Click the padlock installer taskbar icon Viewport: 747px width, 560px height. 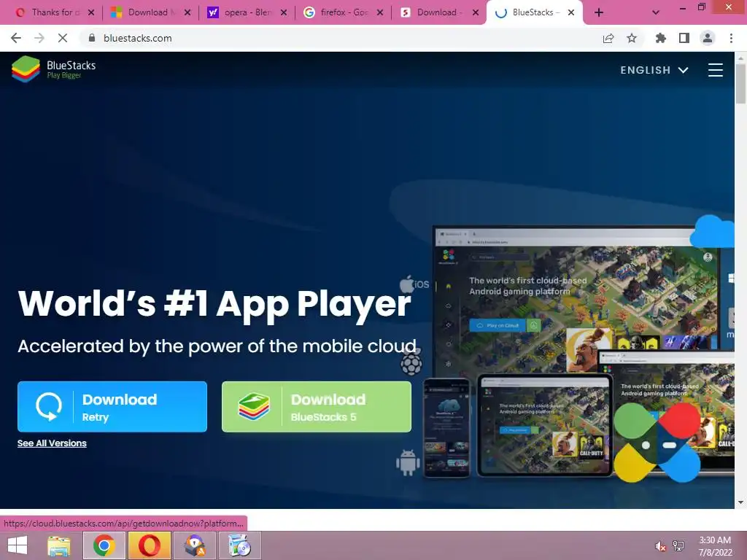[x=194, y=545]
